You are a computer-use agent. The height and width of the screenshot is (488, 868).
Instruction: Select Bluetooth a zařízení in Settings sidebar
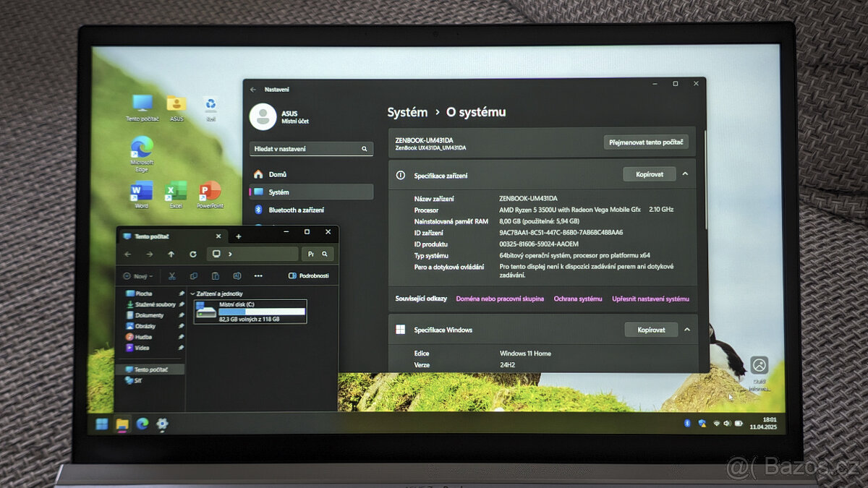click(296, 210)
